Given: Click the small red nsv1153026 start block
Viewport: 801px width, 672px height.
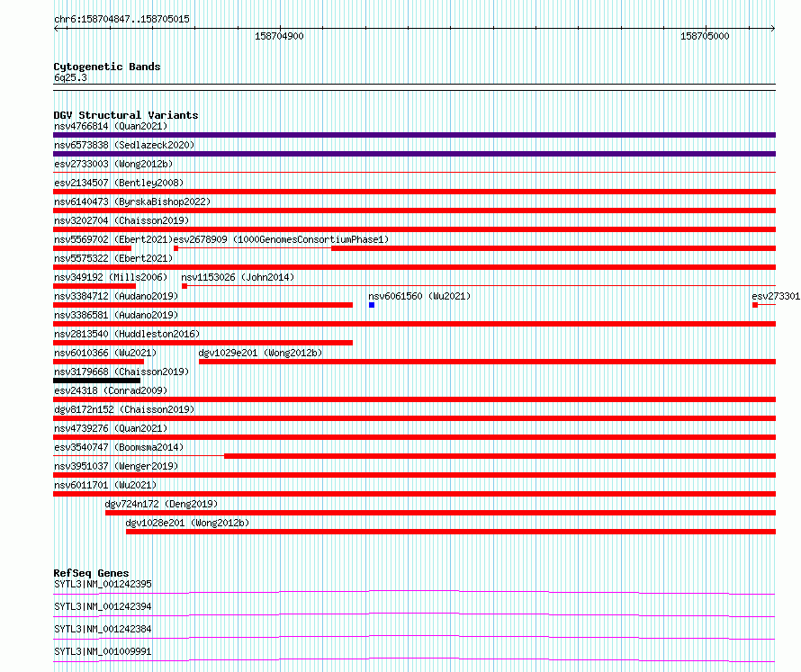Looking at the screenshot, I should click(x=184, y=286).
